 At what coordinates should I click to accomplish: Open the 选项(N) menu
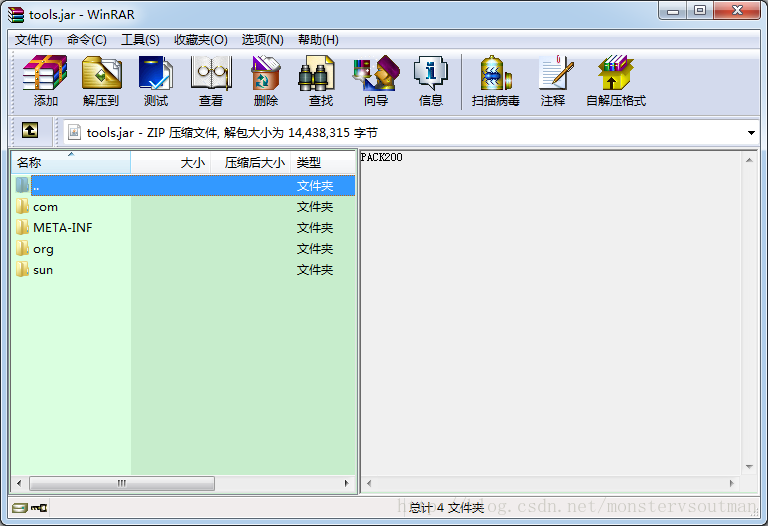[263, 40]
